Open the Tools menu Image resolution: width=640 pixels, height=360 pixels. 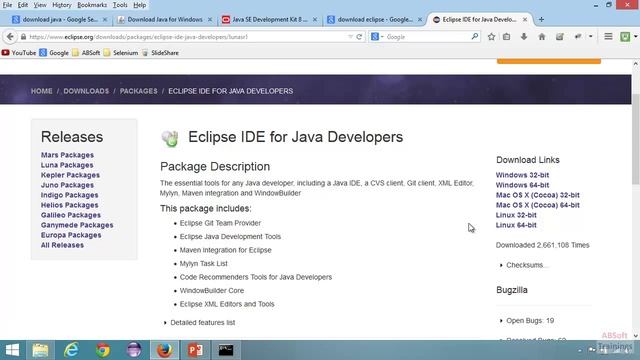pos(120,5)
